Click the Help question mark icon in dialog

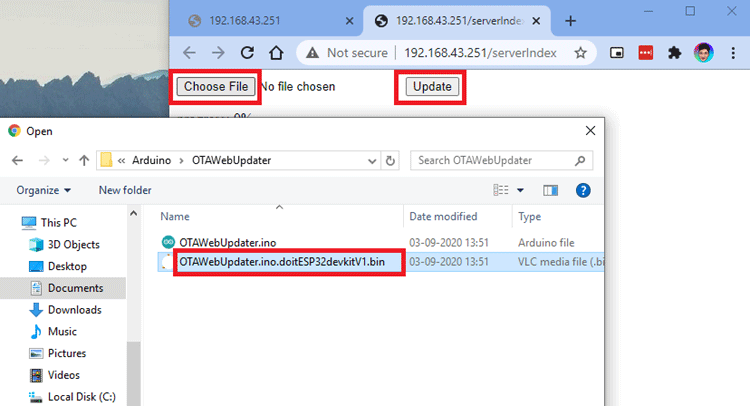tap(583, 190)
